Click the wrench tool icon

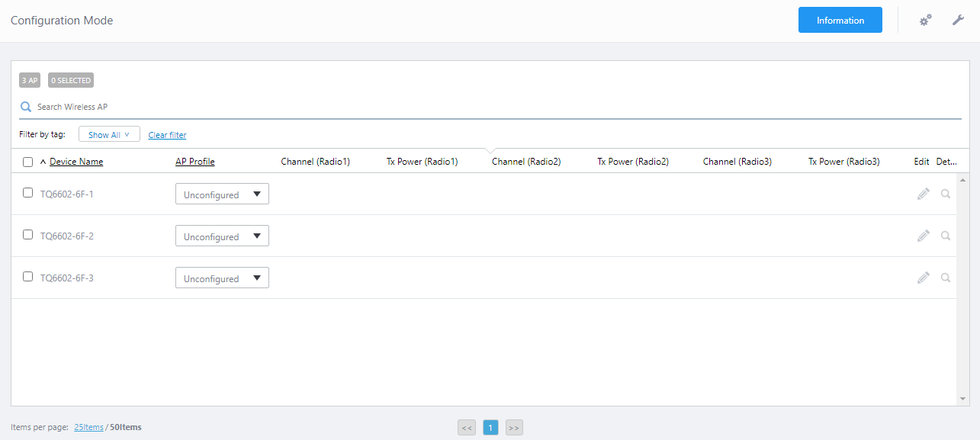(959, 20)
